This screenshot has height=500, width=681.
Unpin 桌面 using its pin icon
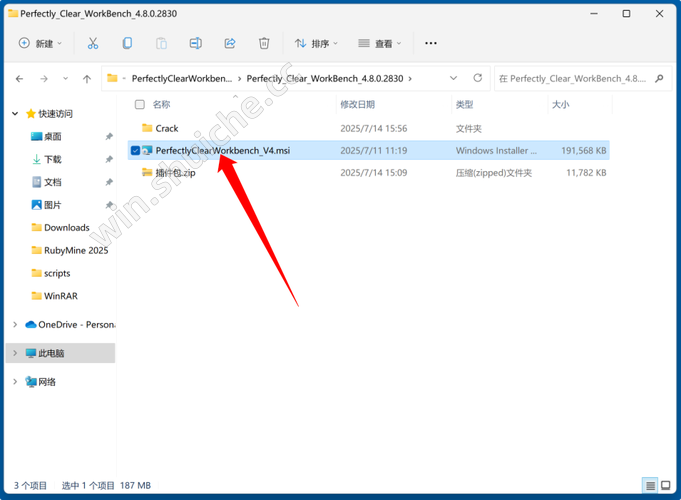(109, 136)
